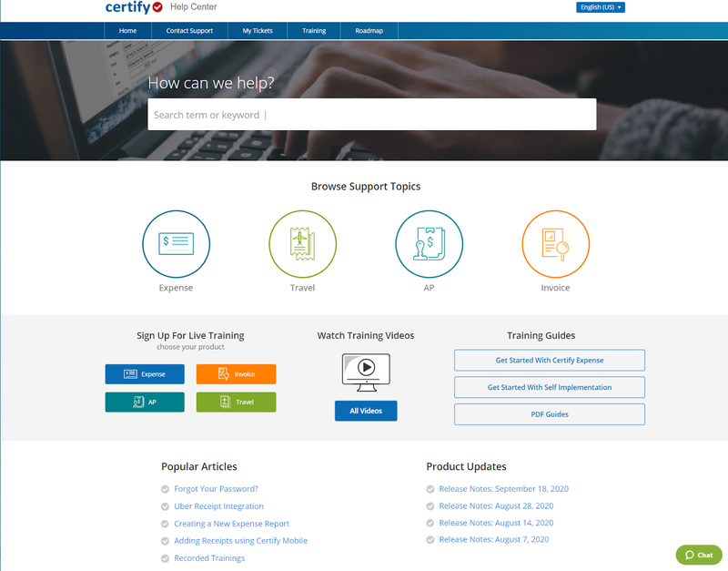This screenshot has width=728, height=571.
Task: Open the Travel support topic circle icon
Action: coord(303,244)
